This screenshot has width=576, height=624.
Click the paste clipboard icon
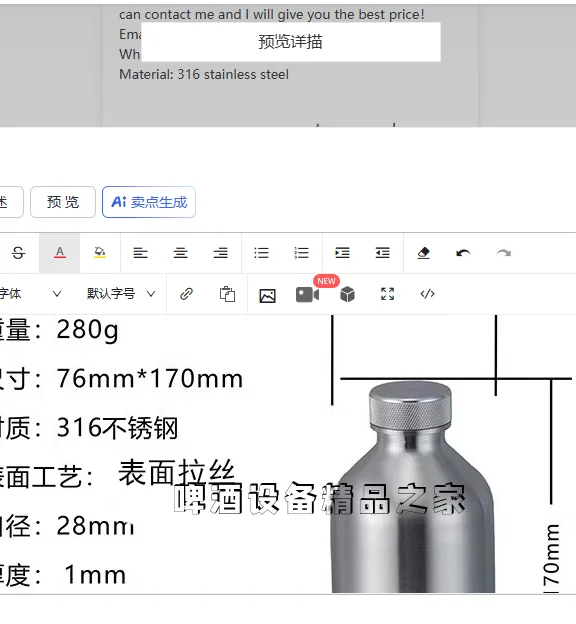click(x=227, y=294)
